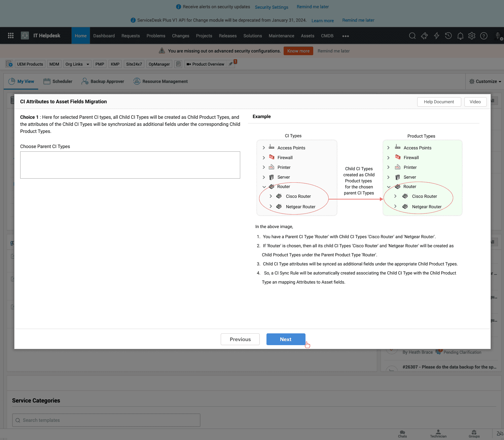Click the Previous button

pyautogui.click(x=240, y=339)
